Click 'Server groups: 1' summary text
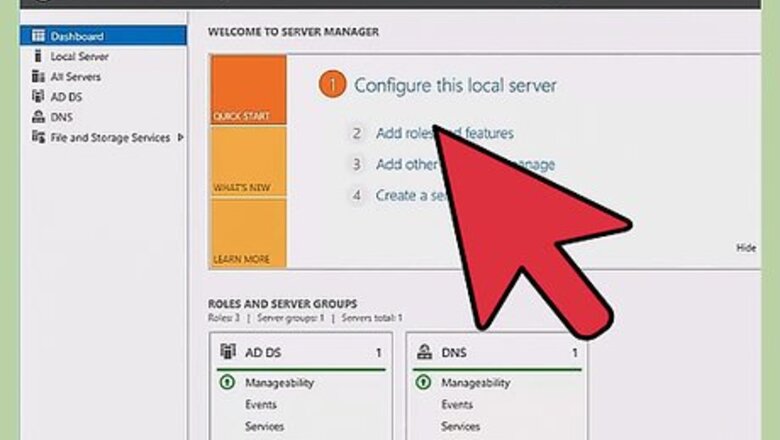 coord(291,318)
